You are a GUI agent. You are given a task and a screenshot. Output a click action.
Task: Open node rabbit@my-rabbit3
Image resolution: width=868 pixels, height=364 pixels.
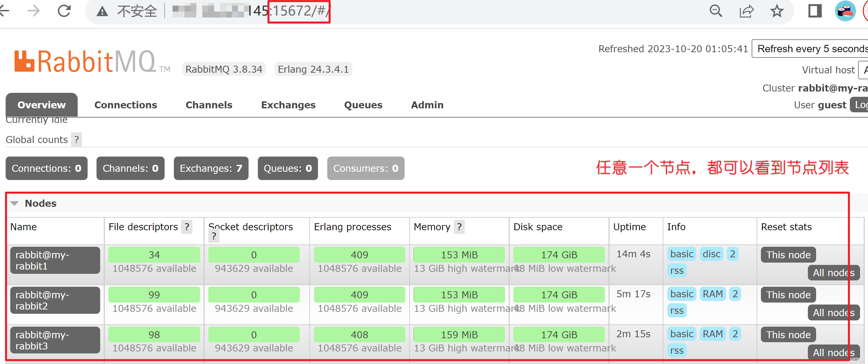(55, 340)
